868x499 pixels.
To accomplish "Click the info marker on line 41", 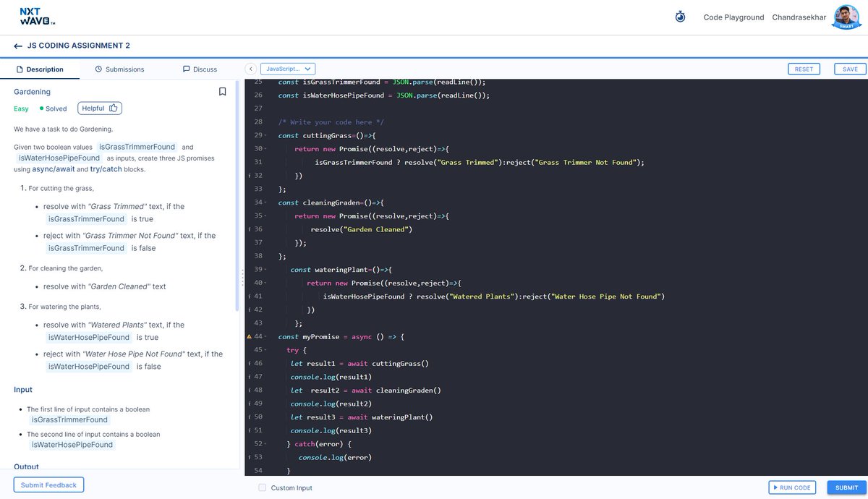I will (250, 297).
